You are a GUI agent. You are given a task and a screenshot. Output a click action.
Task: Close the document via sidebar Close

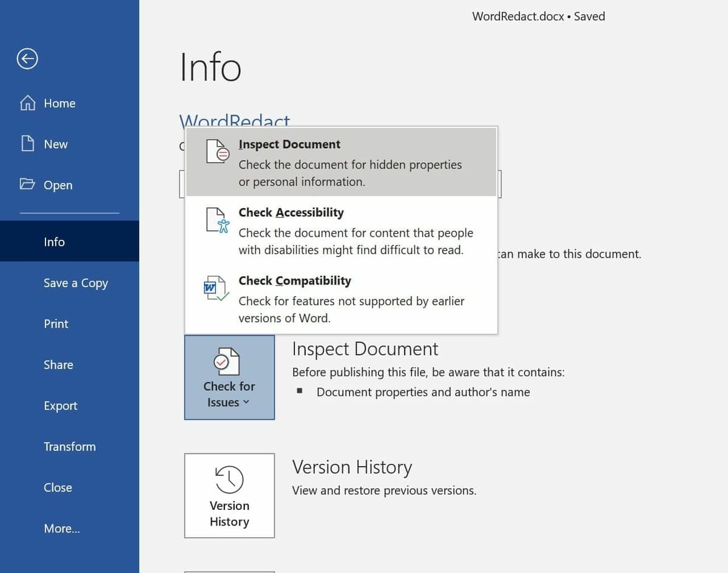tap(58, 487)
